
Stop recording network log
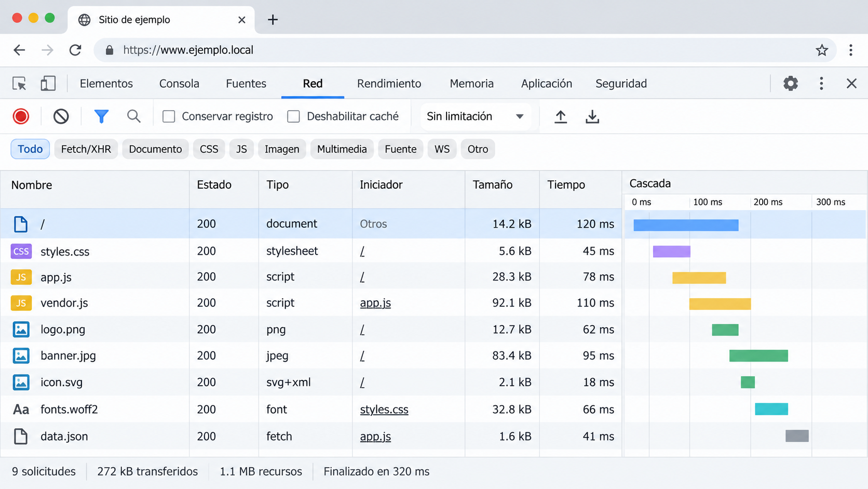pyautogui.click(x=21, y=116)
